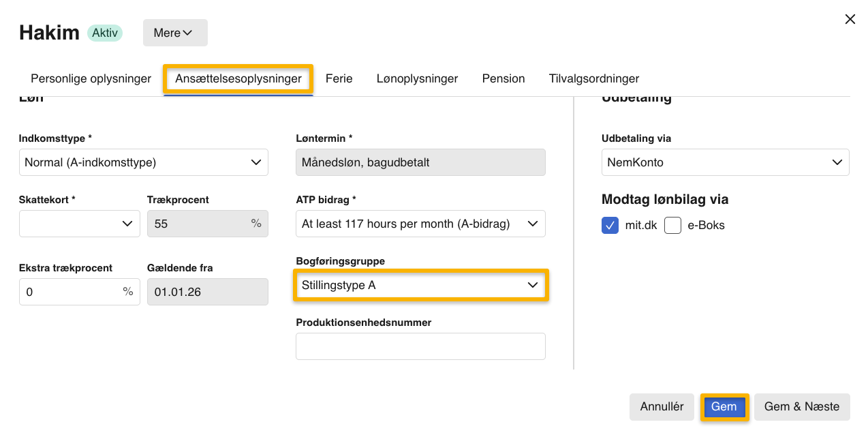Open the Skattekort dropdown
The height and width of the screenshot is (435, 868).
[x=79, y=224]
